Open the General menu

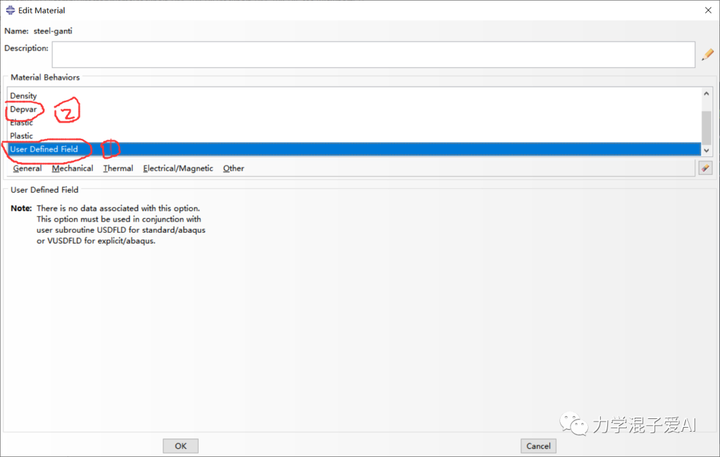(27, 169)
